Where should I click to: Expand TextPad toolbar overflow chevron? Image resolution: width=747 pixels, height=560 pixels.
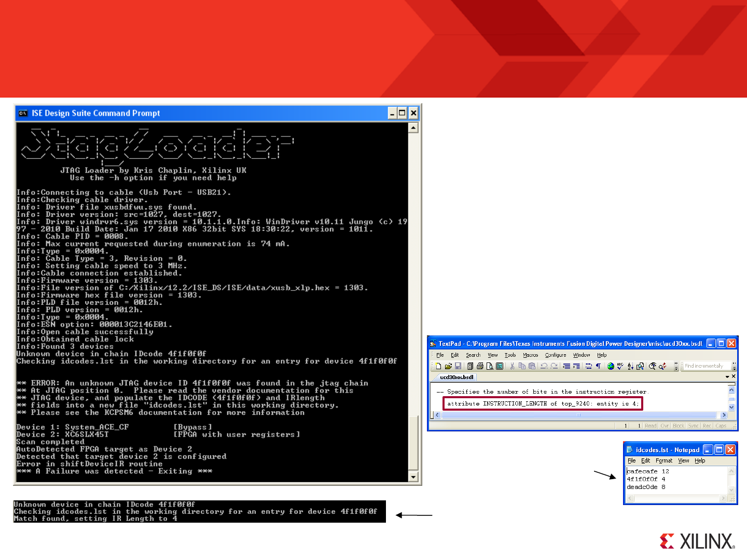[676, 366]
